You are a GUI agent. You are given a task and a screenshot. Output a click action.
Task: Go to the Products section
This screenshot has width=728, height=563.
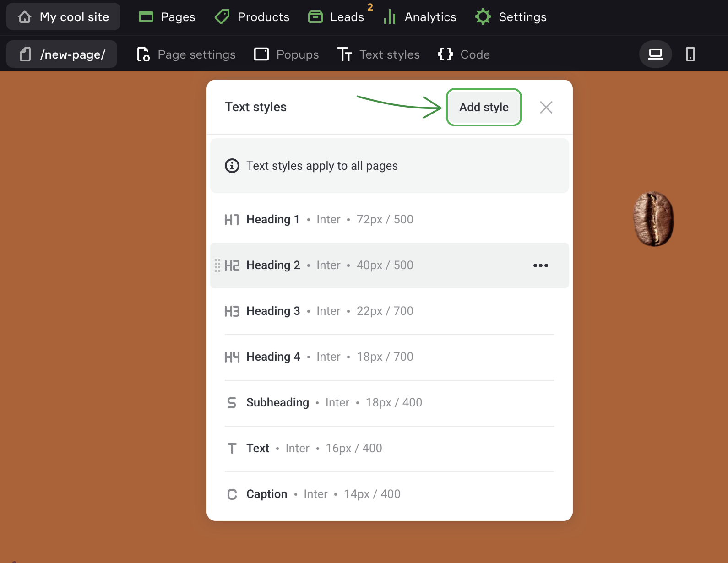pos(252,17)
